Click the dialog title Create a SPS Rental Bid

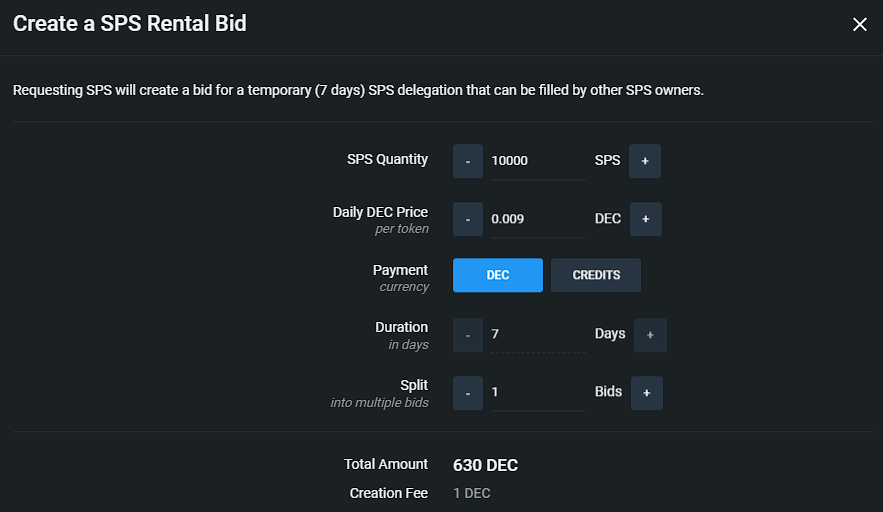click(130, 24)
